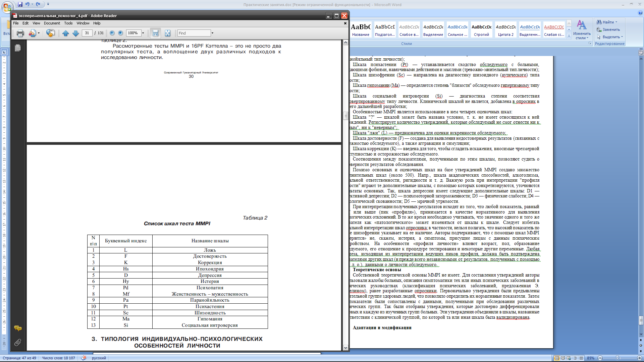Viewport: 644px width, 362px height.
Task: Open Find options dropdown arrow in Adobe Reader
Action: pyautogui.click(x=212, y=33)
